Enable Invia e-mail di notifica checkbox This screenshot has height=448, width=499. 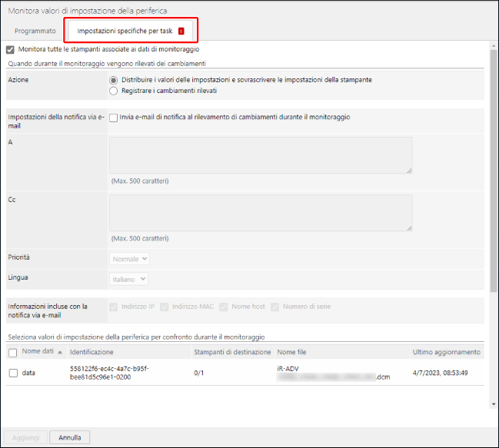pos(114,118)
